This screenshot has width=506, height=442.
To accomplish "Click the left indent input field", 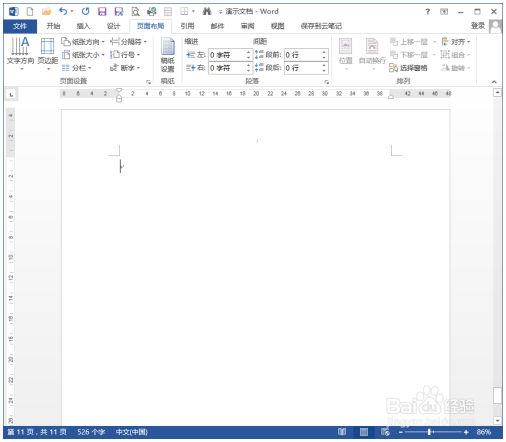I will (x=230, y=55).
